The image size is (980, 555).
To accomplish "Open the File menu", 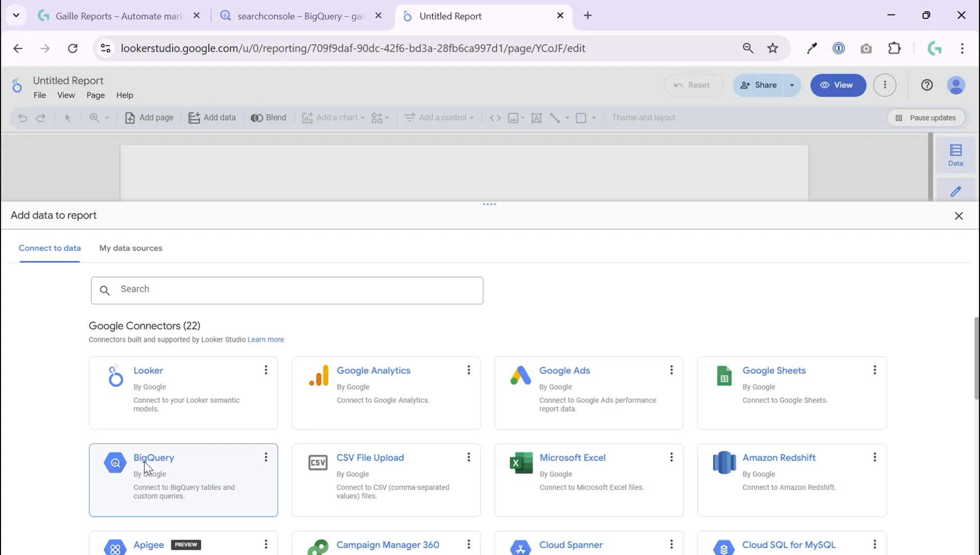I will pyautogui.click(x=40, y=95).
